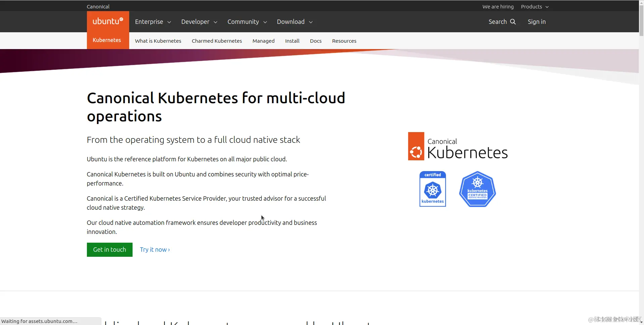The height and width of the screenshot is (325, 644).
Task: Follow the Try it now link
Action: point(155,249)
